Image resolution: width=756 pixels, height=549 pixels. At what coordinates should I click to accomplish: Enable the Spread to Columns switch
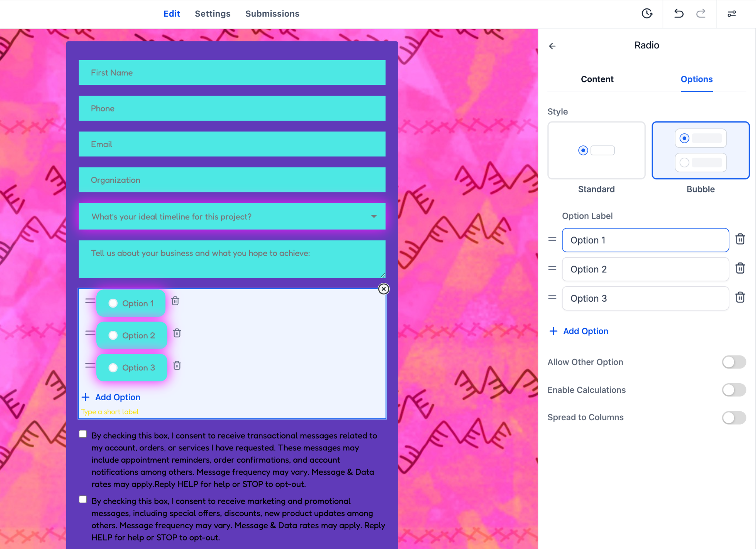[x=734, y=417]
